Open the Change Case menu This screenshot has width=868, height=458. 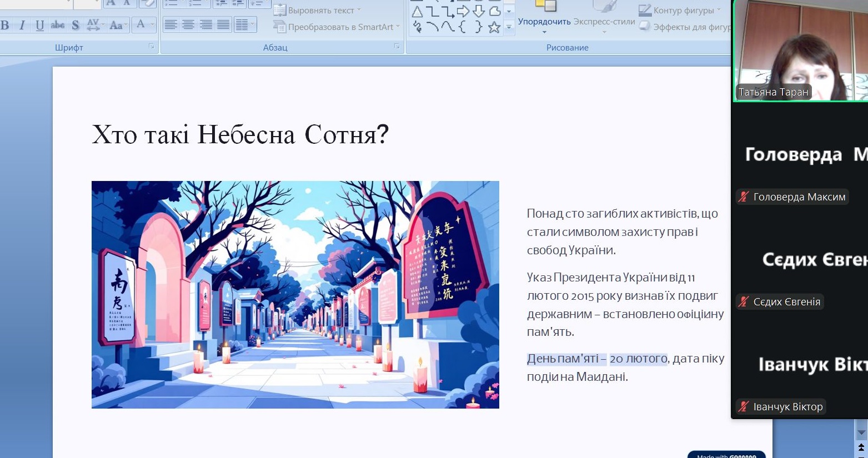118,25
